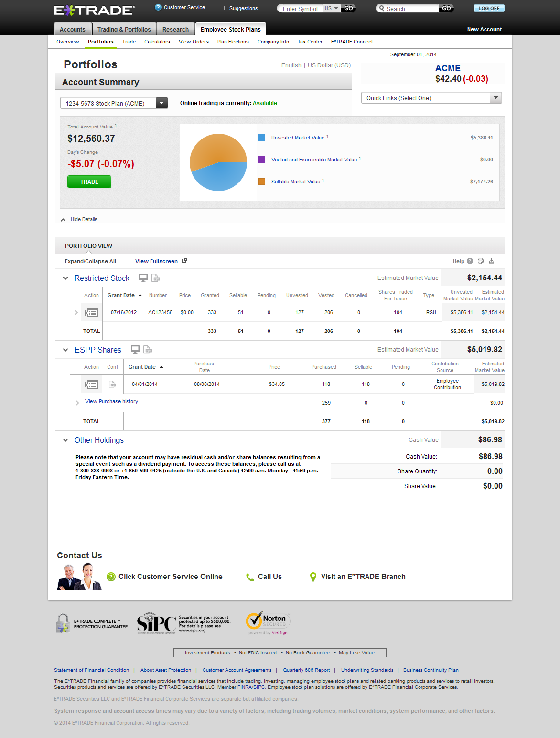Click the Contact Us representatives photo
The image size is (560, 738).
79,577
